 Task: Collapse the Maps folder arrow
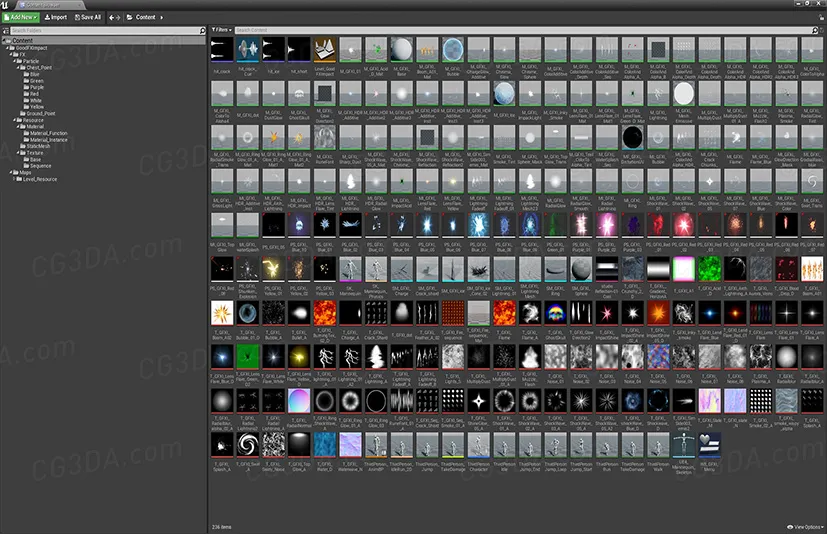(x=11, y=173)
